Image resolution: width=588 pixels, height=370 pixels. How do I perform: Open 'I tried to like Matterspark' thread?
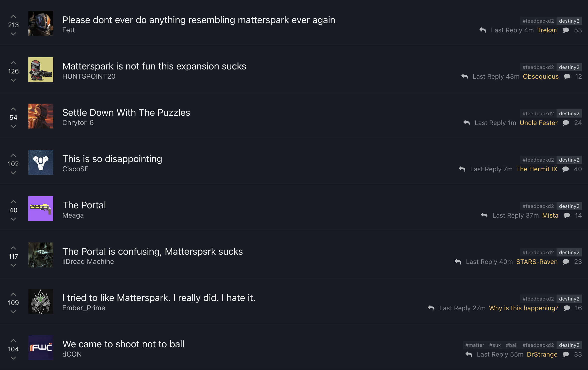click(x=159, y=298)
